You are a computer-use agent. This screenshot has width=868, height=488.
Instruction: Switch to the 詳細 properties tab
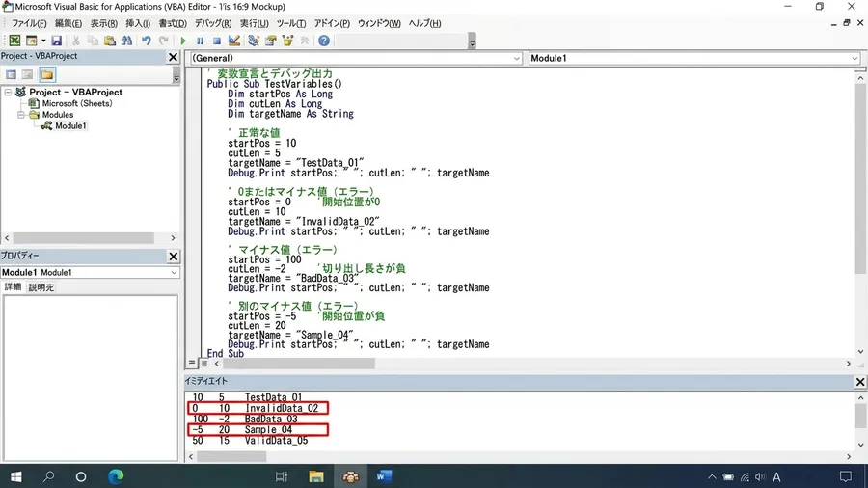click(x=13, y=286)
